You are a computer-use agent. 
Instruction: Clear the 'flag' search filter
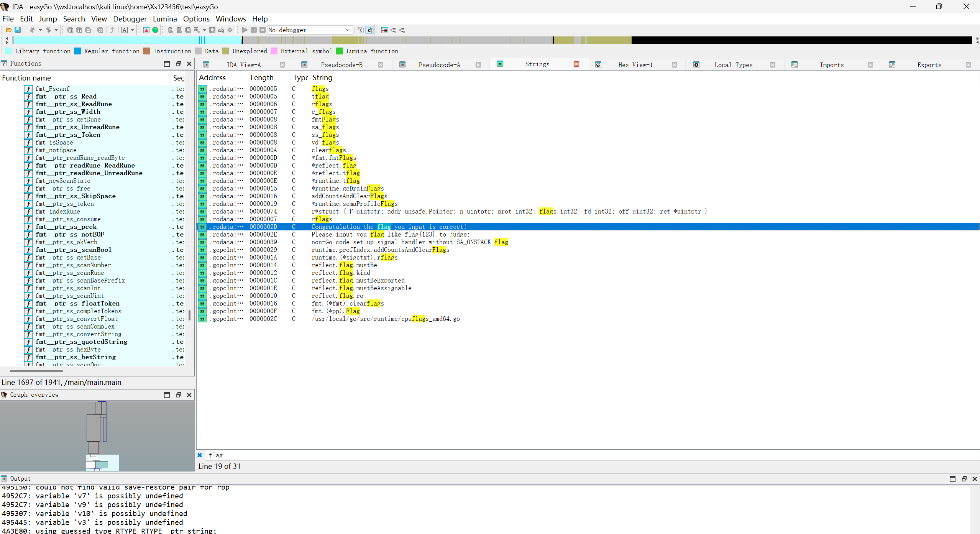click(x=200, y=455)
